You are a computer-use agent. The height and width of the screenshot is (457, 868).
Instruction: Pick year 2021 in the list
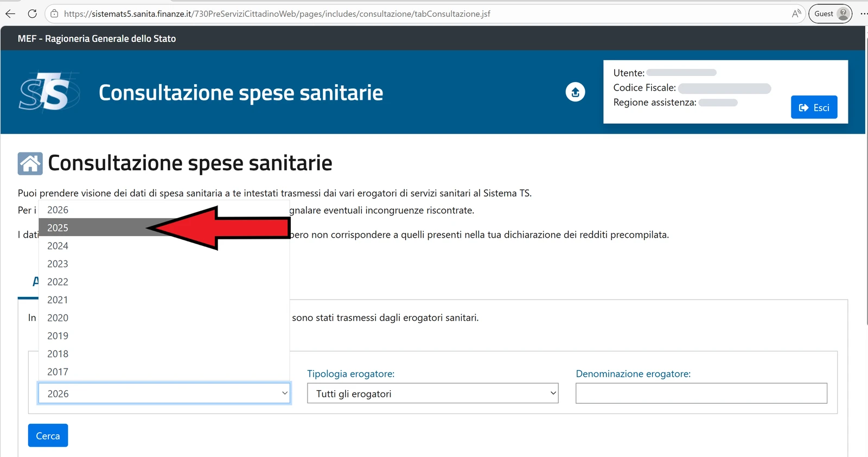[x=164, y=300]
